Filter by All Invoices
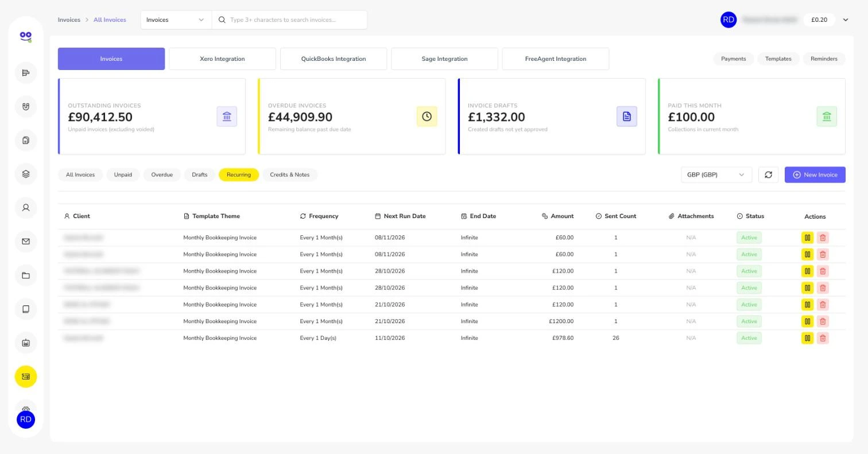 pos(80,175)
